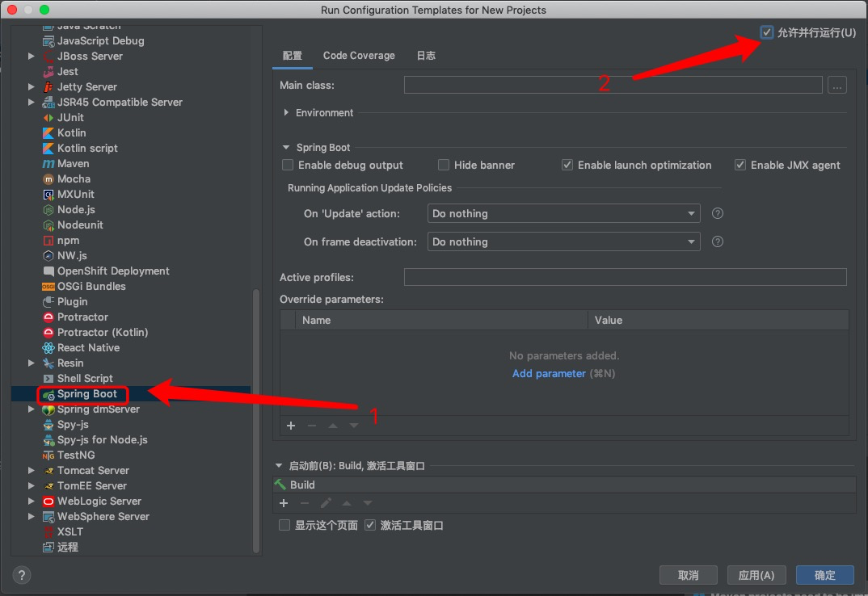Click the Plugin icon
The height and width of the screenshot is (596, 868).
click(x=48, y=301)
